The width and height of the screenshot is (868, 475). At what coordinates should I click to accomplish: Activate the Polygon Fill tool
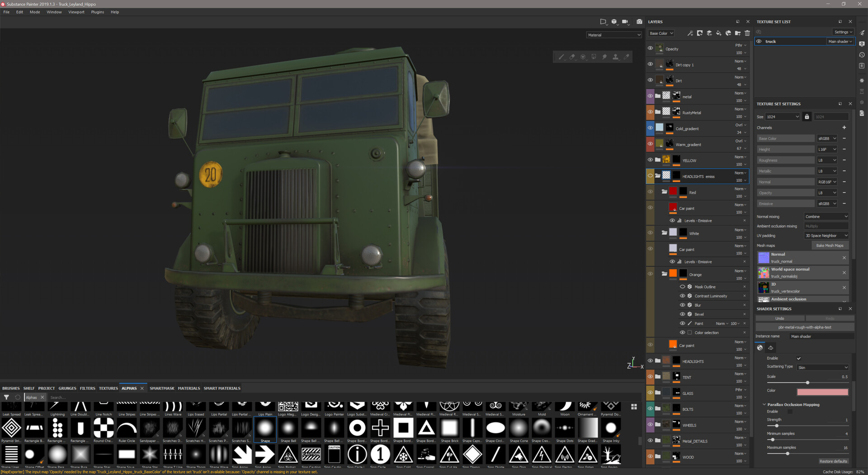click(594, 57)
